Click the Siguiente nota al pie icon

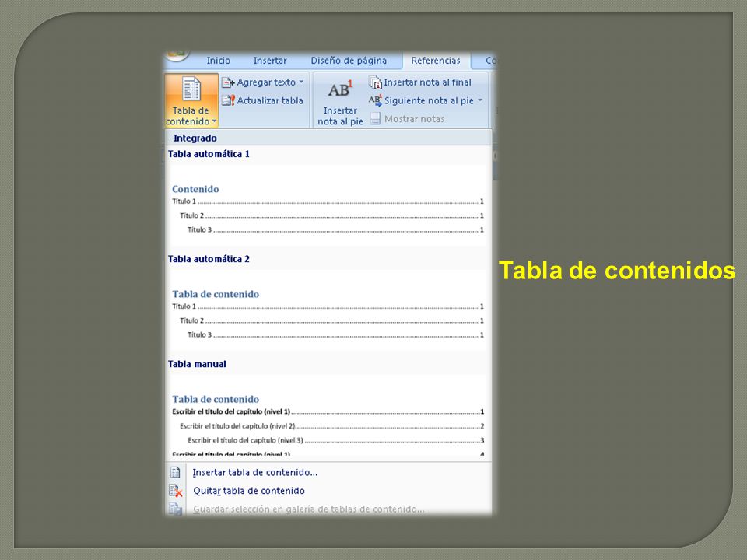[x=375, y=100]
